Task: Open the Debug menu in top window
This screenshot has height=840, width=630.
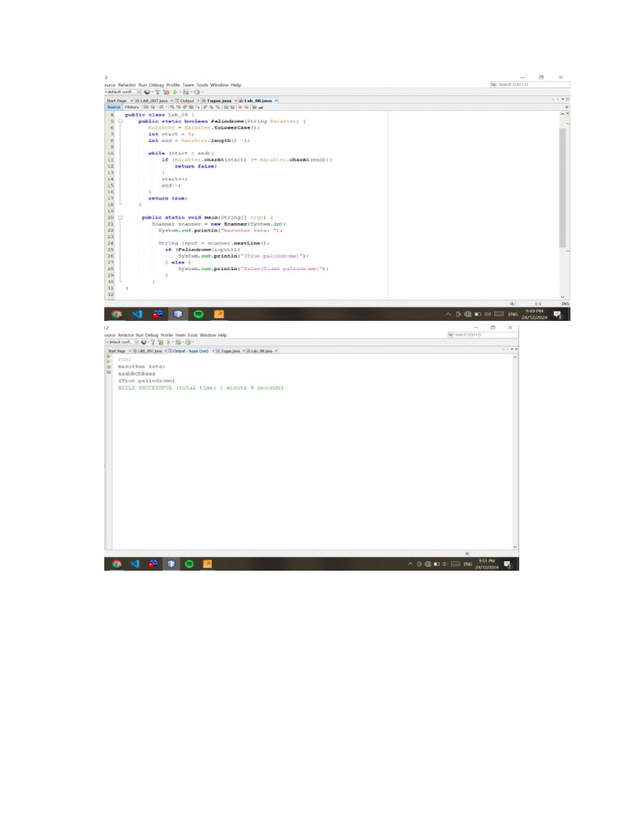Action: (x=156, y=84)
